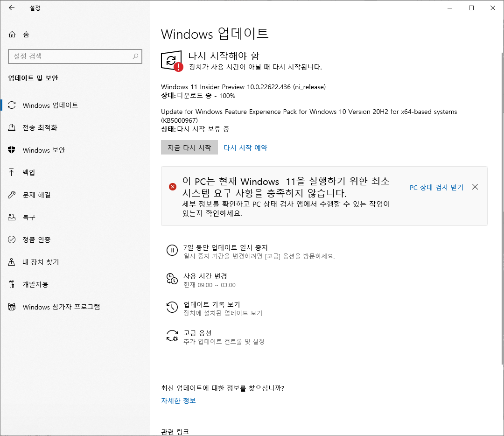
Task: Click the restart-required status icon
Action: coord(172,61)
